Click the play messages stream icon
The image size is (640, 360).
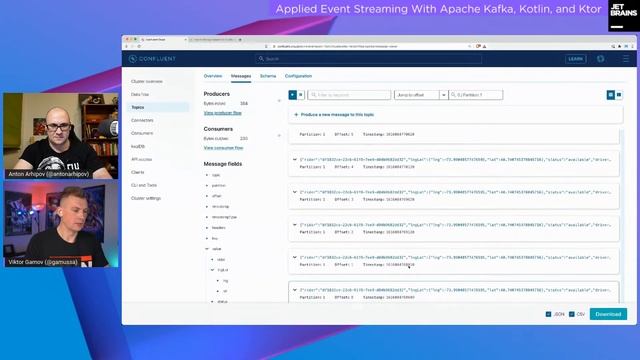point(293,95)
